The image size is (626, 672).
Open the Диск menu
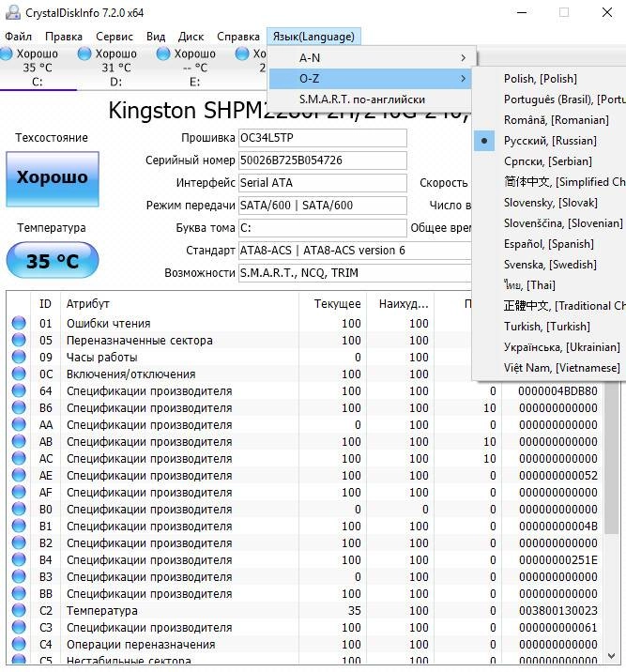(191, 37)
